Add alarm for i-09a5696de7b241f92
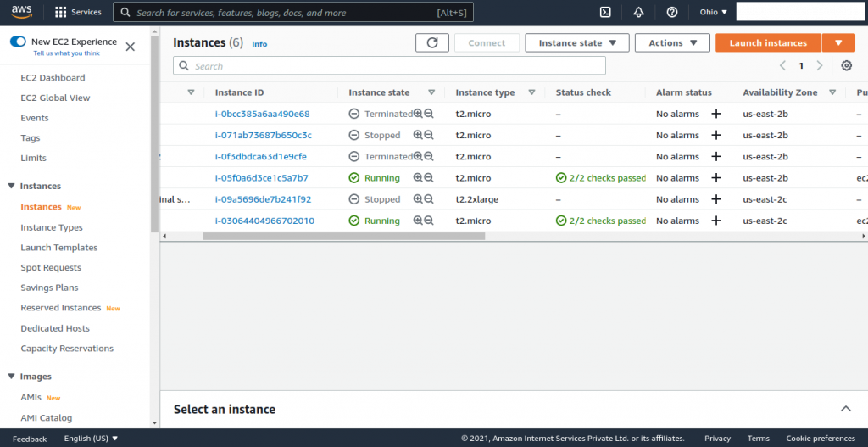Screen dimensions: 868x447 click(x=716, y=199)
